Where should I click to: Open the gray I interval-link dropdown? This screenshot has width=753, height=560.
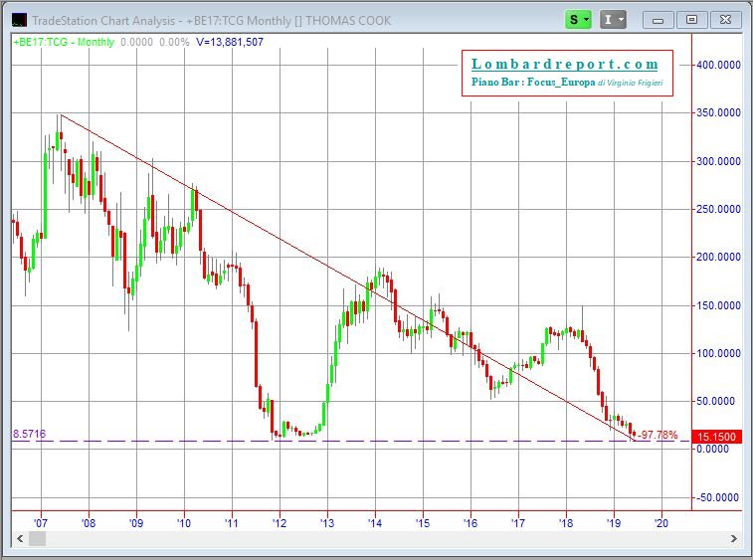coord(613,20)
